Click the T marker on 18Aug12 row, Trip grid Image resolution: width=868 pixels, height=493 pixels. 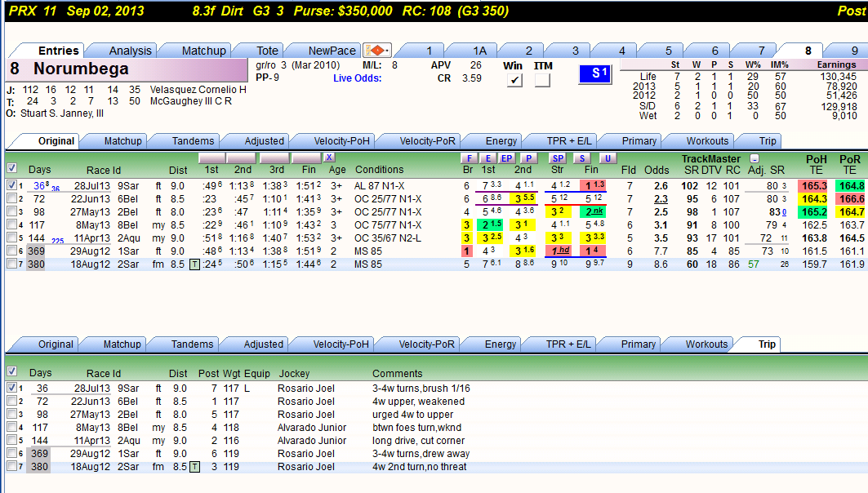pyautogui.click(x=194, y=467)
